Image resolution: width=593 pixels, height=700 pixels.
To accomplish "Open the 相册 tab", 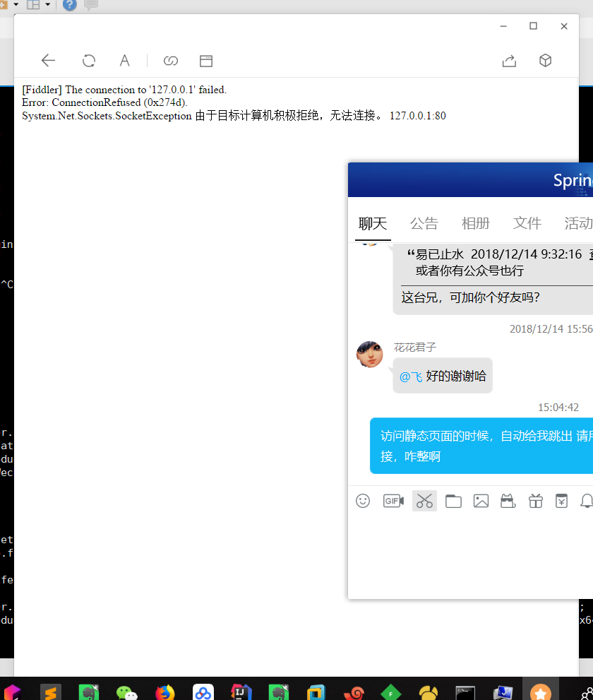I will 476,223.
